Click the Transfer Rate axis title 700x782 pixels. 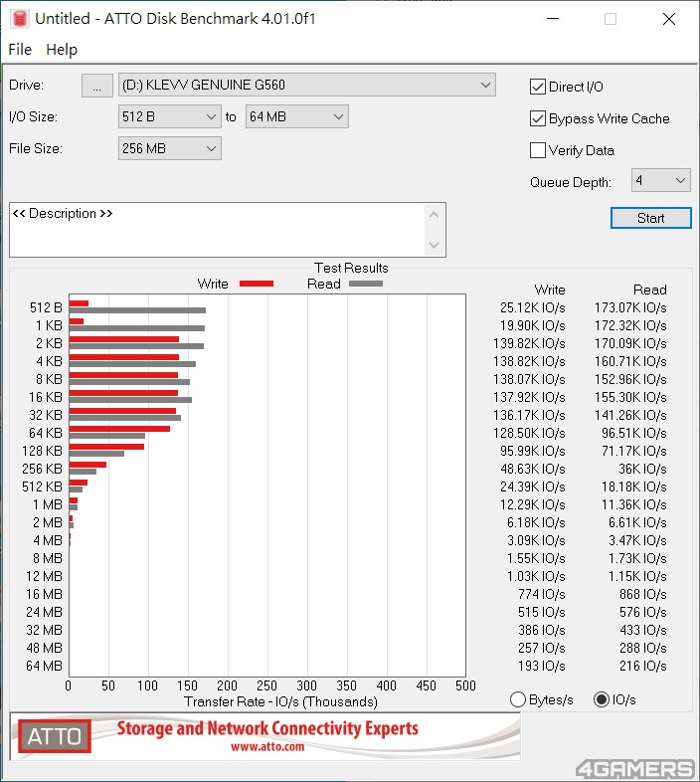pyautogui.click(x=280, y=701)
